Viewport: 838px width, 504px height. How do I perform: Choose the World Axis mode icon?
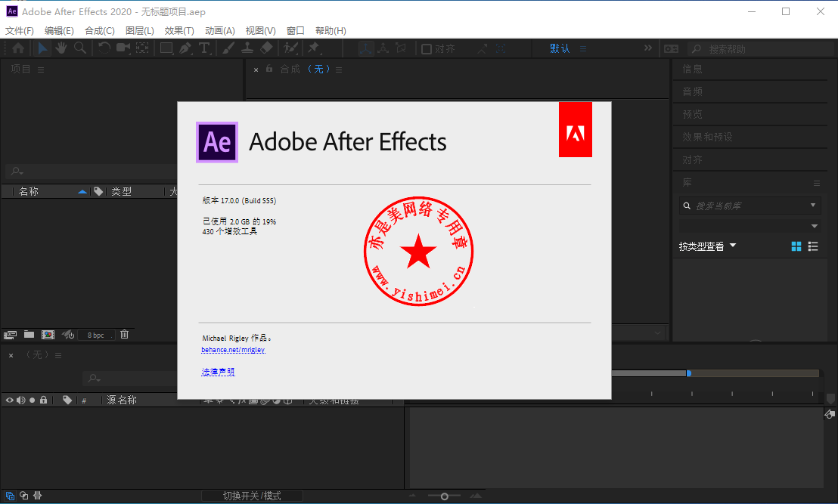(x=383, y=48)
